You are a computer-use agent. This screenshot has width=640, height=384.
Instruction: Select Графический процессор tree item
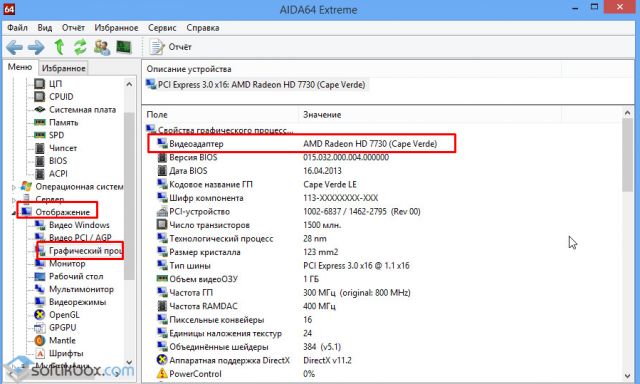[x=85, y=251]
